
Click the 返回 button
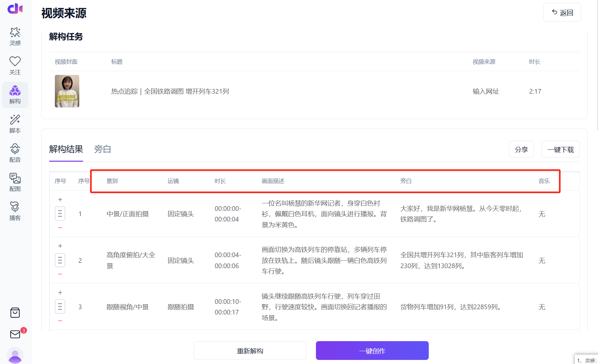(x=562, y=12)
